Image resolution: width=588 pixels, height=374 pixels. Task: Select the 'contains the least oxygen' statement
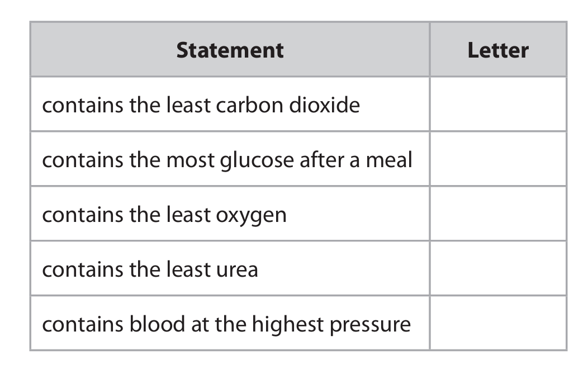[164, 215]
